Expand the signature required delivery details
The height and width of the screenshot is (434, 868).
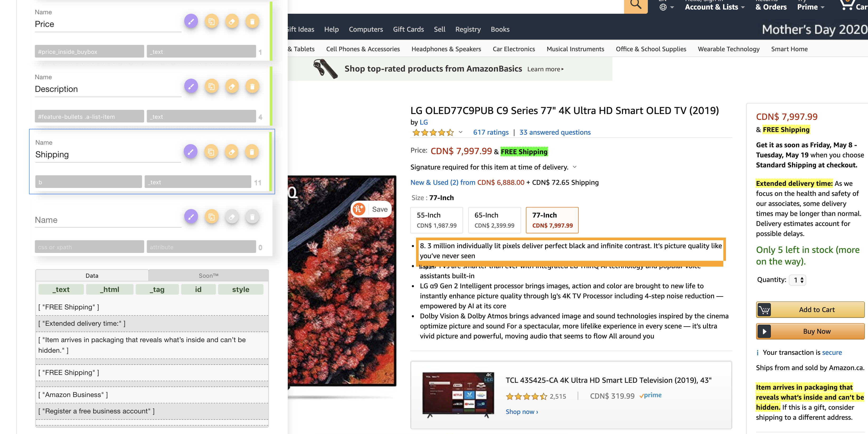[574, 167]
